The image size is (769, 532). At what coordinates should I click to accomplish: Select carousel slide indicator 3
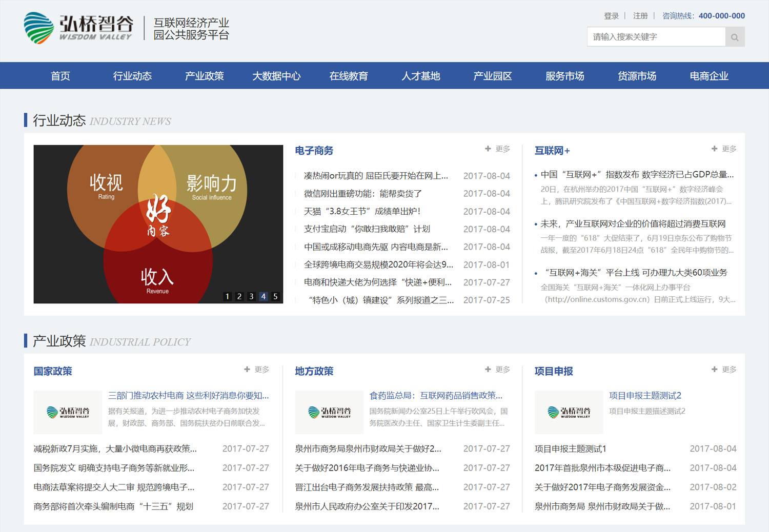point(251,296)
